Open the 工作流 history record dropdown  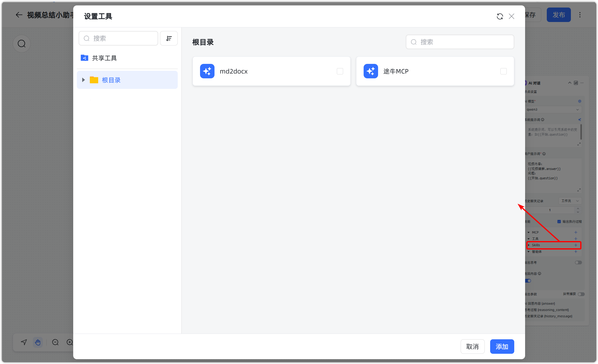(x=569, y=201)
